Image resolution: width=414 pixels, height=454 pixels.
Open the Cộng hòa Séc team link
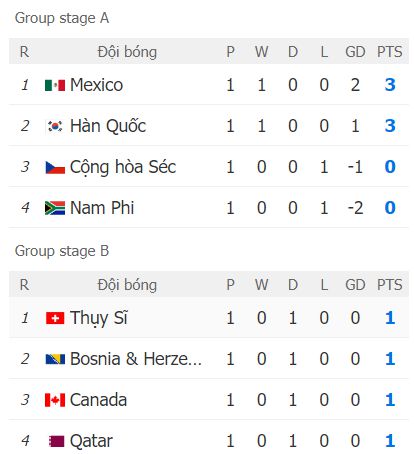point(123,167)
